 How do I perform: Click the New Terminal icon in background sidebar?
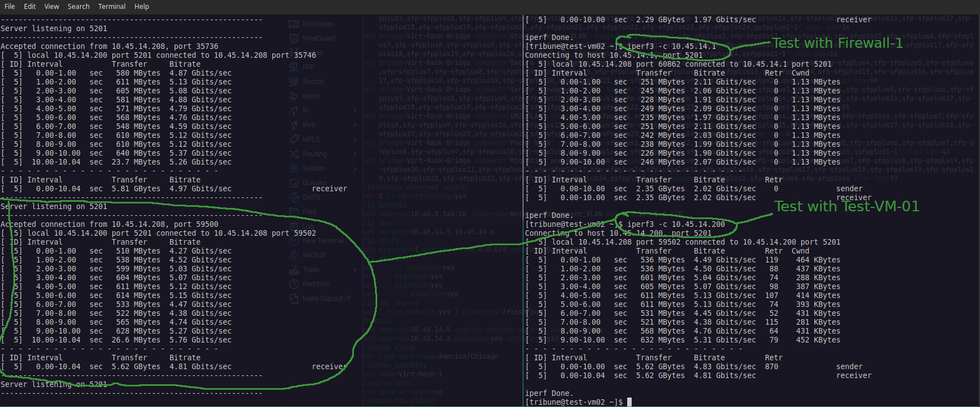pyautogui.click(x=294, y=240)
